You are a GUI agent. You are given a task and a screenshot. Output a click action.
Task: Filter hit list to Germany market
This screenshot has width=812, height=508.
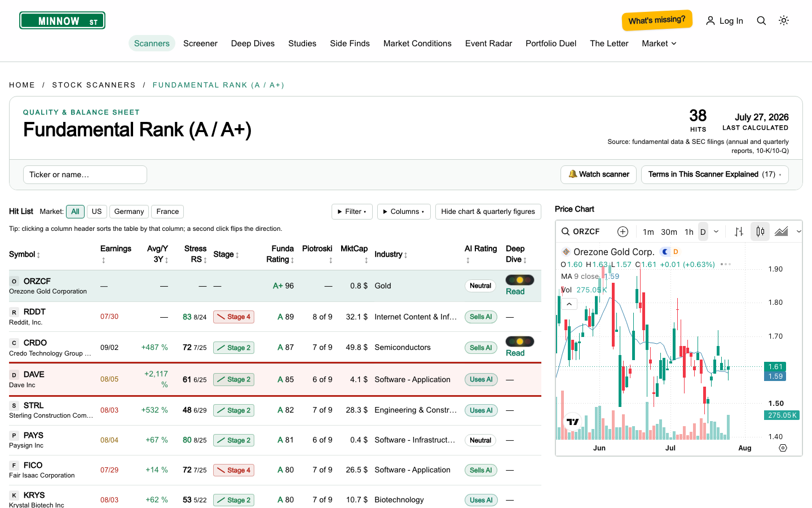point(129,212)
